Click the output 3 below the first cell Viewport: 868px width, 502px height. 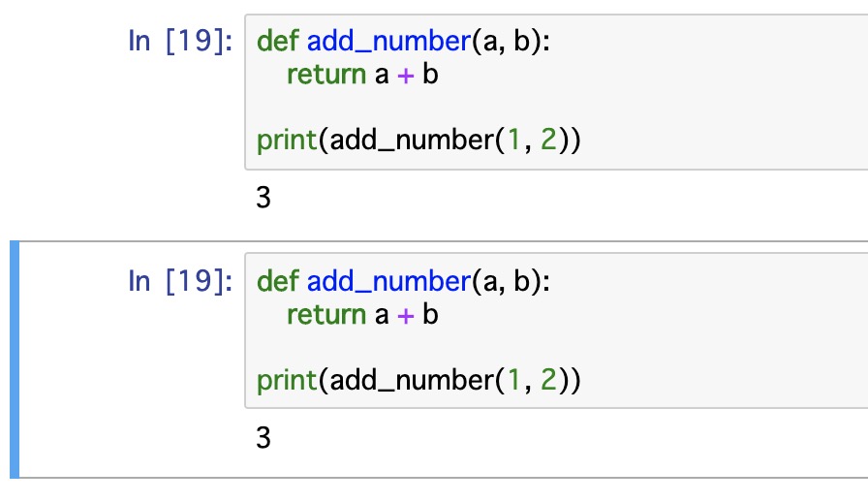[263, 198]
